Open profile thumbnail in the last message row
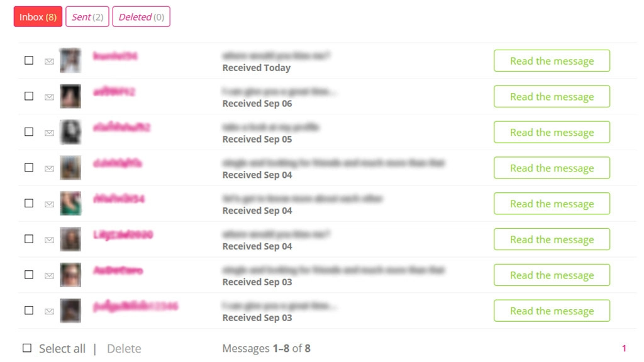 click(x=70, y=310)
